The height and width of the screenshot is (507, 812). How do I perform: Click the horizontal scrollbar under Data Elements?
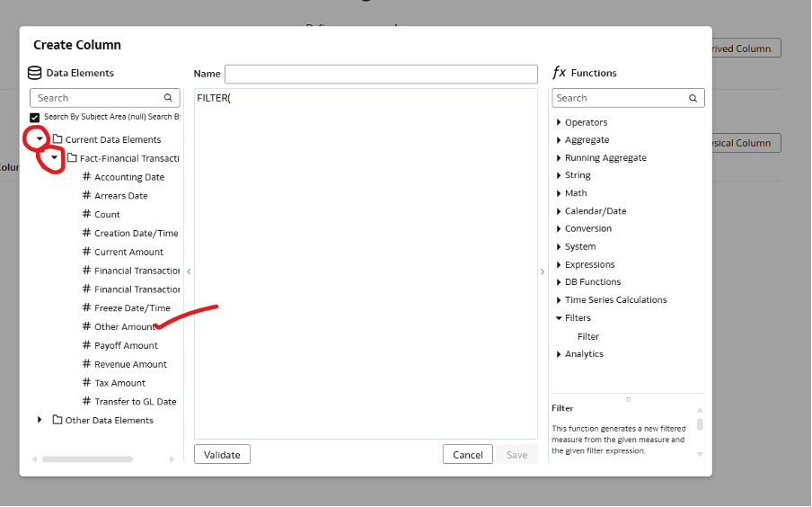87,459
